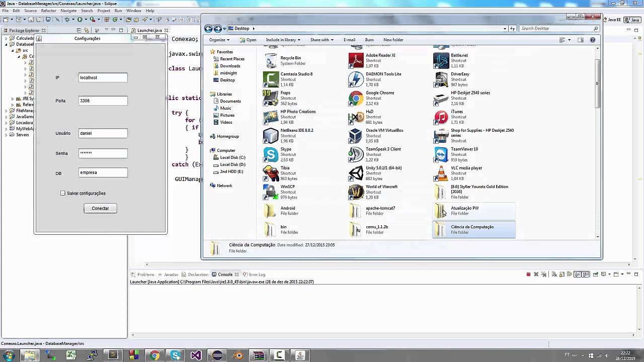
Task: Click Chrome icon on Windows taskbar
Action: 154,355
